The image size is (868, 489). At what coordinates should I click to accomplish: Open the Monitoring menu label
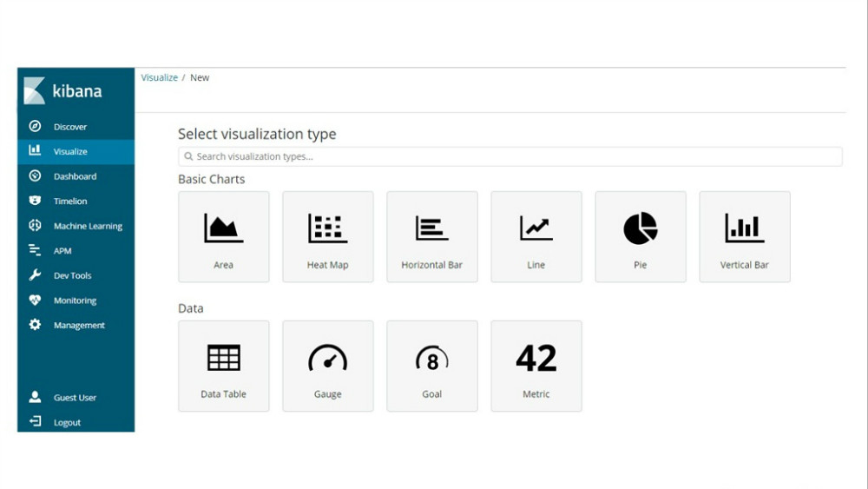point(76,301)
